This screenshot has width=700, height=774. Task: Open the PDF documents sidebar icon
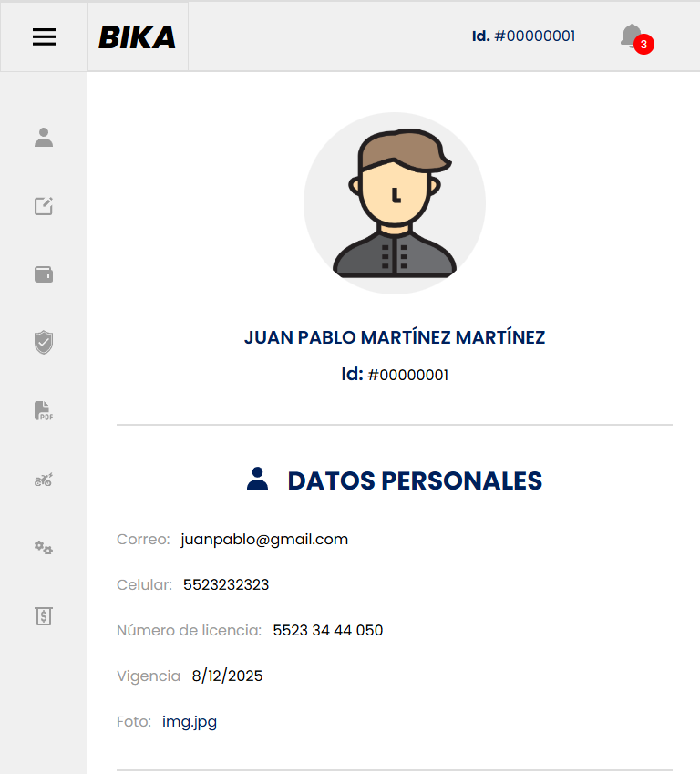[44, 410]
